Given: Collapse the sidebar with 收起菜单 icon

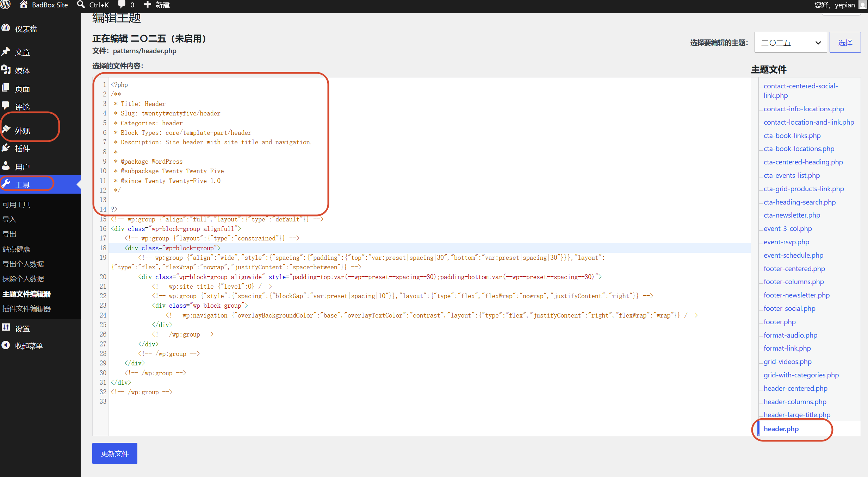Looking at the screenshot, I should (x=6, y=345).
